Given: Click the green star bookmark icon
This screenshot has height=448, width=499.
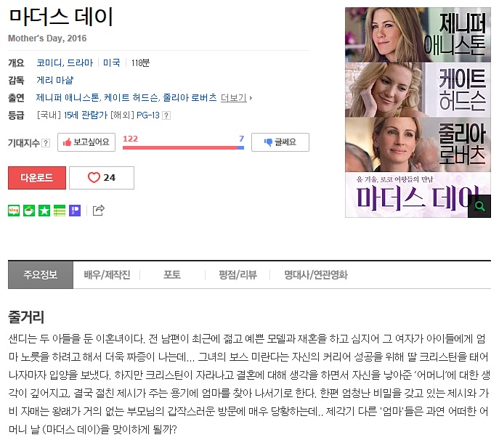Looking at the screenshot, I should pyautogui.click(x=44, y=211).
